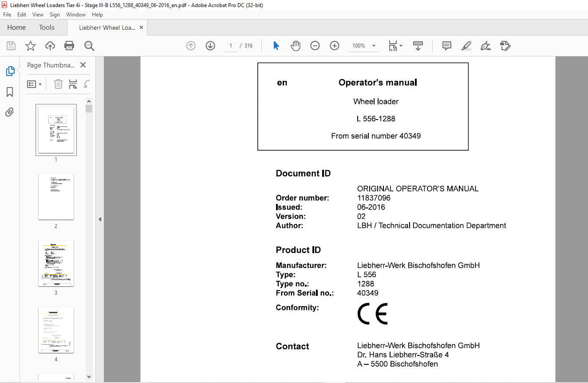The width and height of the screenshot is (588, 383).
Task: Select page 1 thumbnail
Action: [56, 130]
